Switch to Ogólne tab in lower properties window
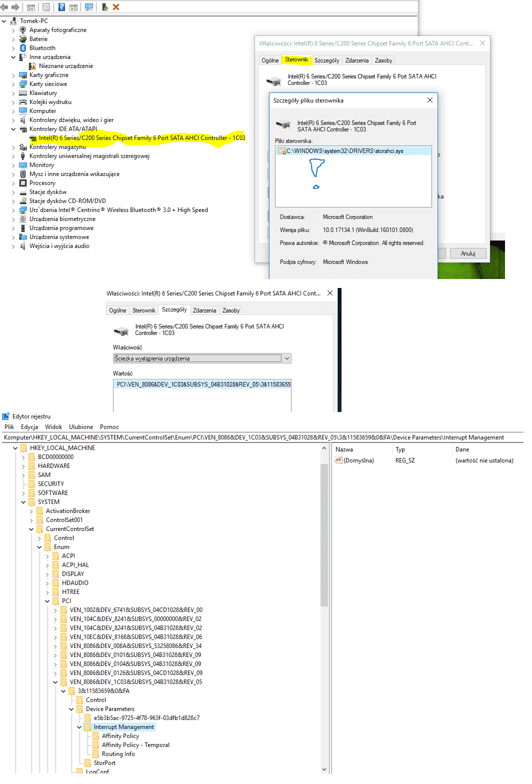This screenshot has width=532, height=784. 117,310
